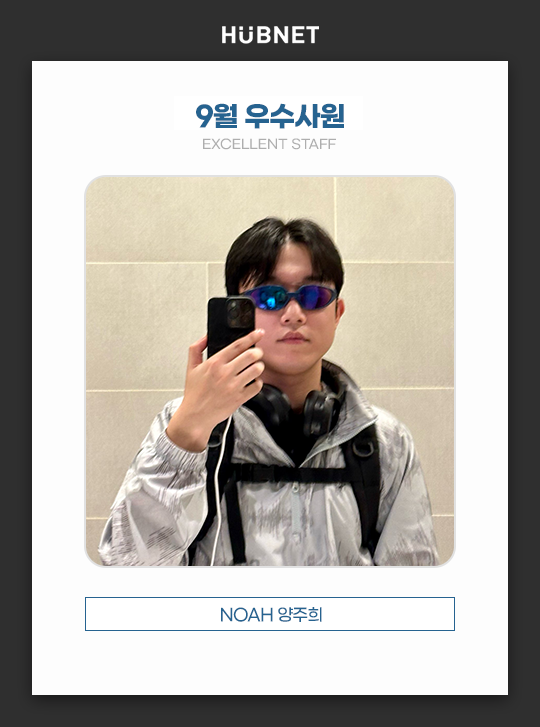The width and height of the screenshot is (540, 727).
Task: Click the NOAH 양주희 name box
Action: tap(270, 614)
